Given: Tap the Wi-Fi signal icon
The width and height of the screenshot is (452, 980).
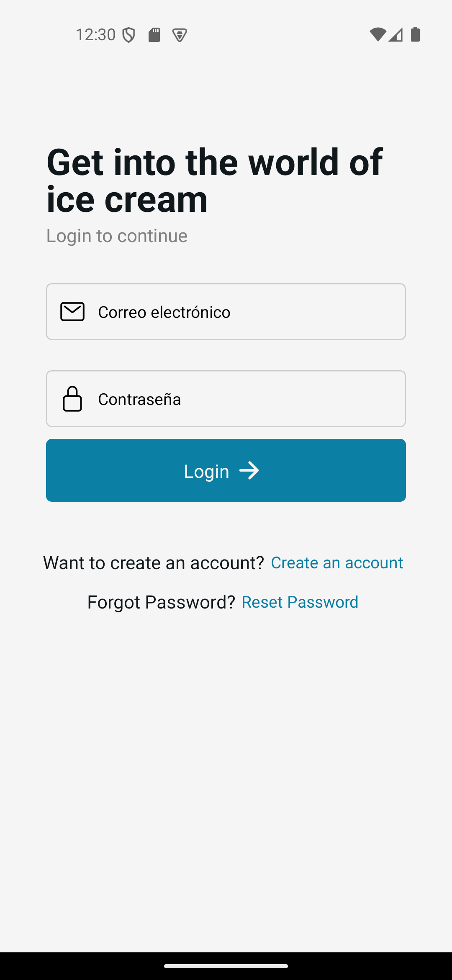Looking at the screenshot, I should tap(378, 35).
